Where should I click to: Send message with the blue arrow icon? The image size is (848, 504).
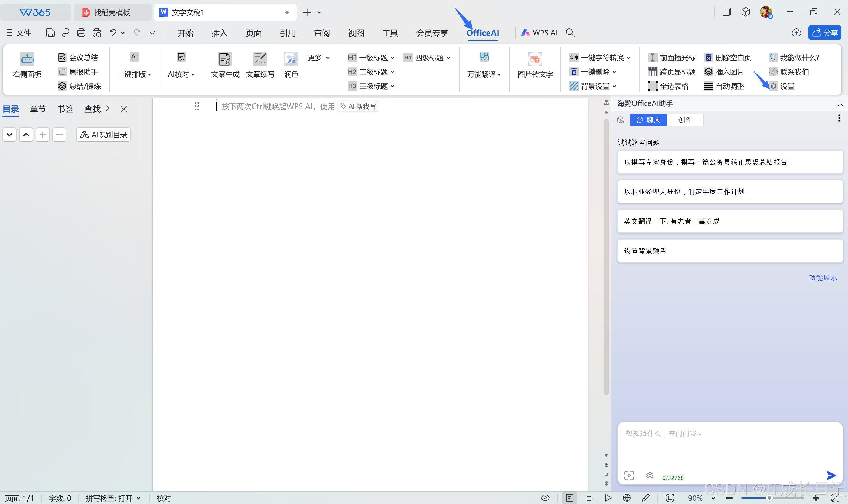[x=831, y=476]
